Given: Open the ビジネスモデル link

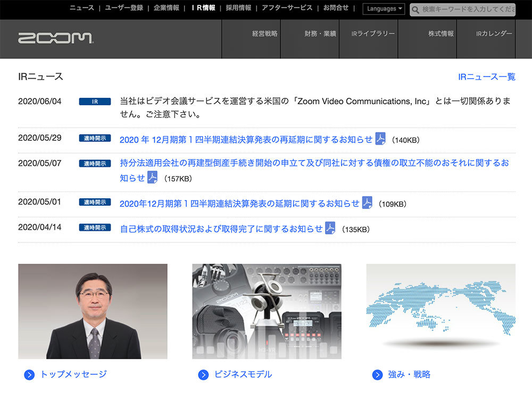Looking at the screenshot, I should coord(243,374).
